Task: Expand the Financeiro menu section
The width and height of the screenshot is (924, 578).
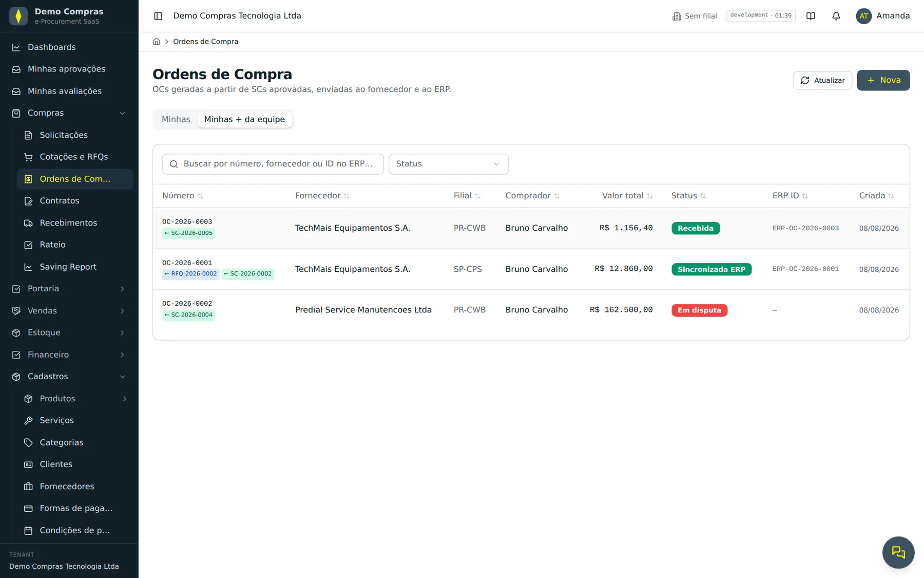Action: tap(69, 355)
